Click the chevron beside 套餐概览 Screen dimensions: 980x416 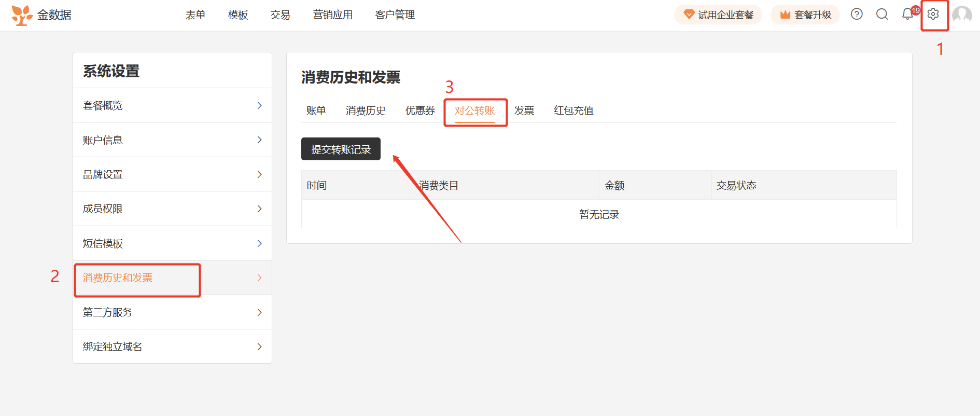(x=260, y=105)
